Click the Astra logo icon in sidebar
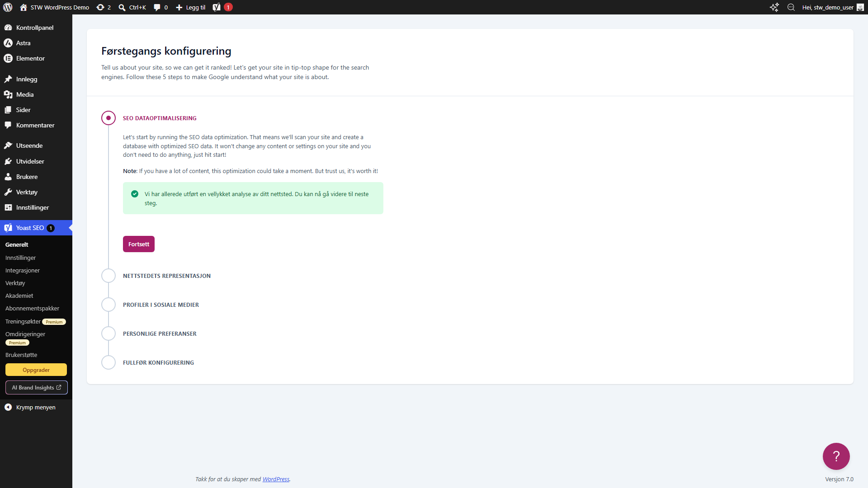This screenshot has width=868, height=488. pyautogui.click(x=8, y=43)
